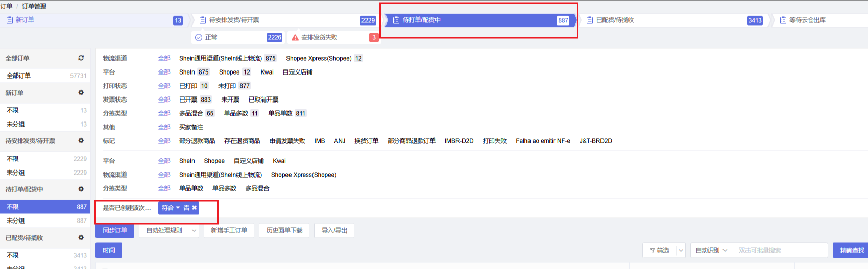Select 全部订单 item in the sidebar

point(45,76)
